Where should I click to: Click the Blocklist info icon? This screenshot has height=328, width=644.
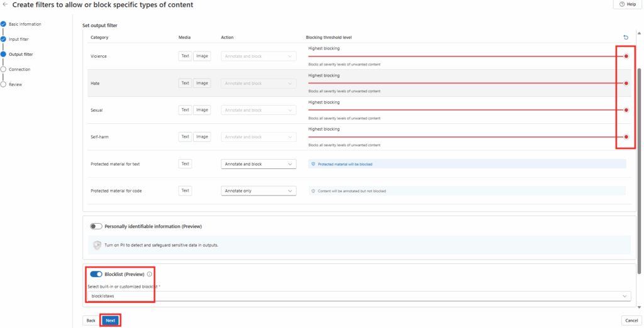point(149,274)
